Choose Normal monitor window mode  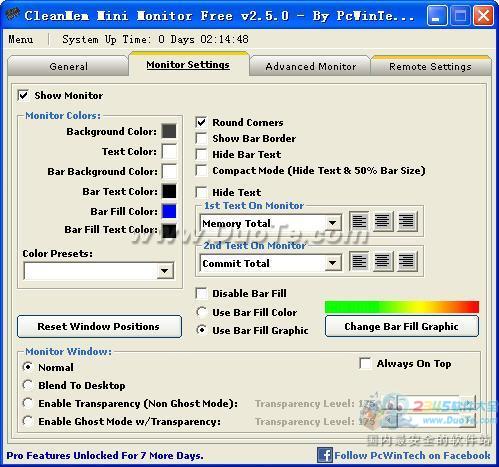tap(28, 367)
